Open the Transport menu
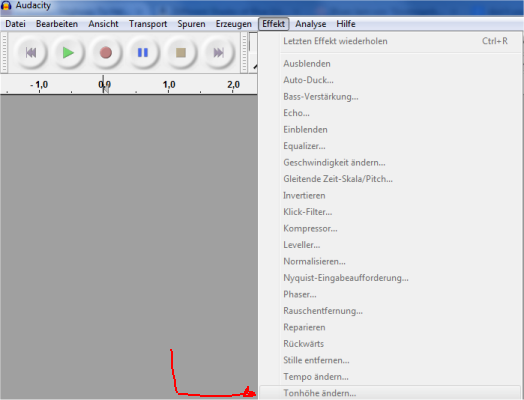The width and height of the screenshot is (524, 400). [148, 24]
